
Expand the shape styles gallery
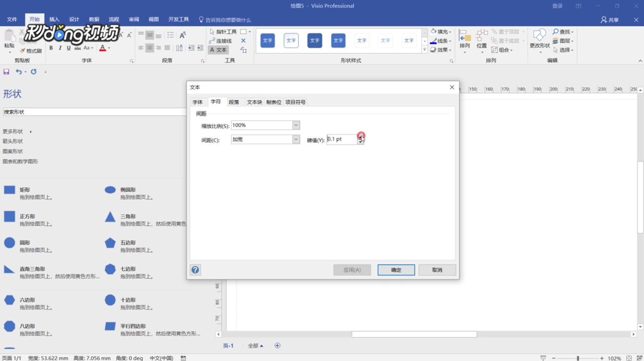click(425, 50)
